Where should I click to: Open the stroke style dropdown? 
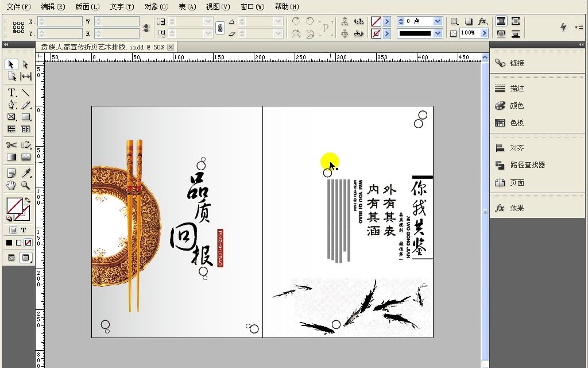click(x=438, y=33)
